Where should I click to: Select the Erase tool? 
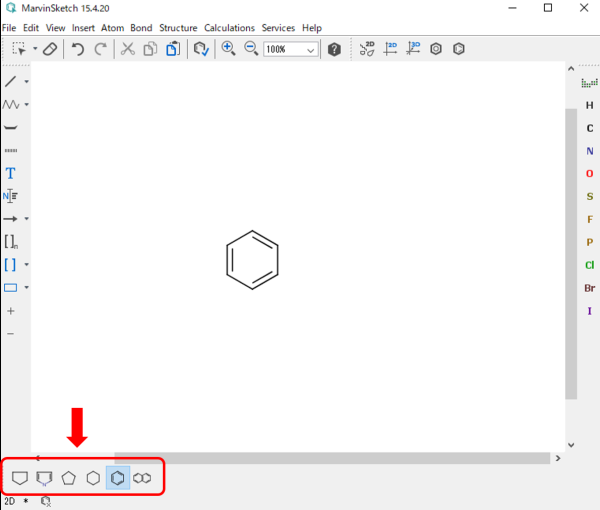[x=50, y=49]
